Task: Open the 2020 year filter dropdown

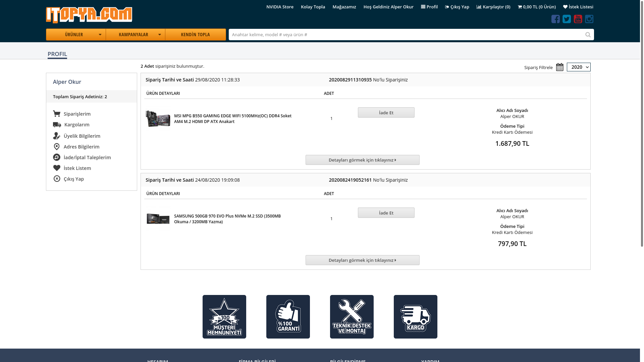Action: pos(579,67)
